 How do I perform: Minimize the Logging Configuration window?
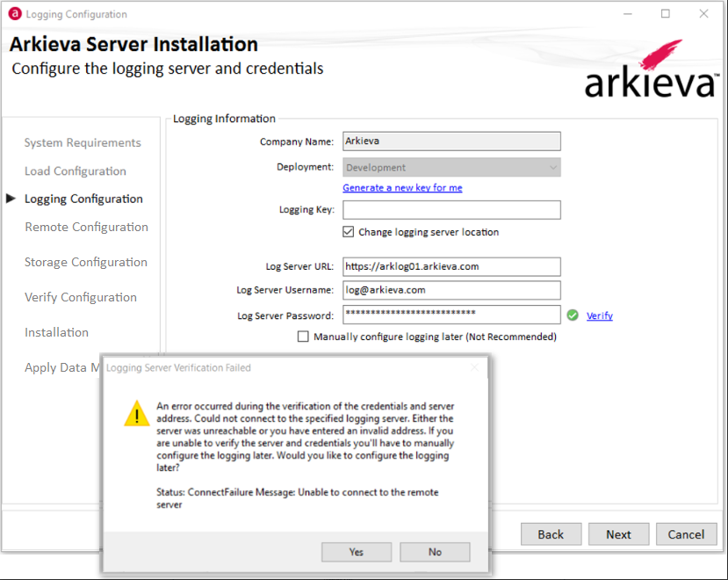[x=628, y=14]
